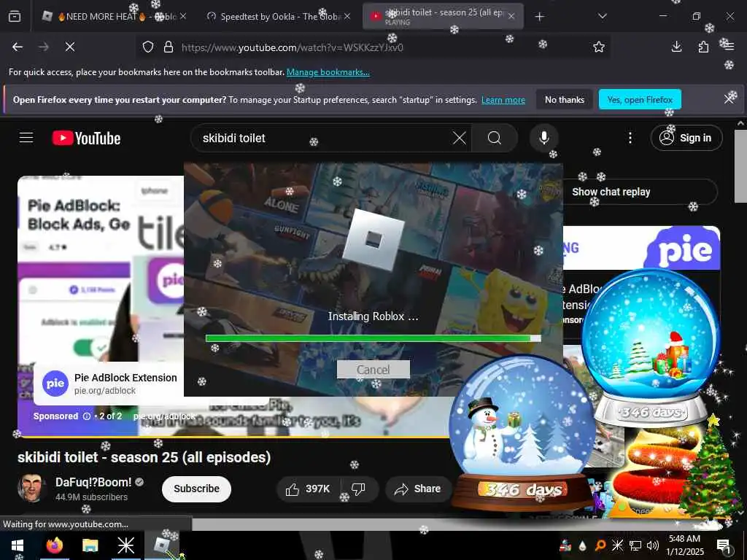747x560 pixels.
Task: Open the Firefox hamburger application menu
Action: coord(729,47)
